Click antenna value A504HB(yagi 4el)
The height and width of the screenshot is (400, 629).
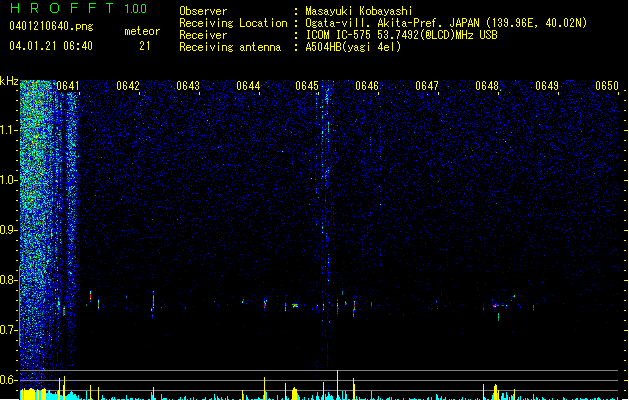point(353,47)
